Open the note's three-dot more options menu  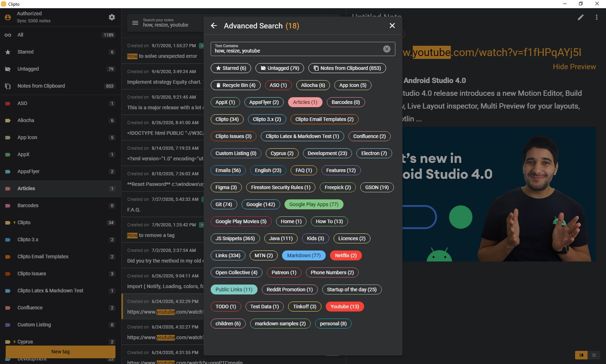(x=596, y=17)
